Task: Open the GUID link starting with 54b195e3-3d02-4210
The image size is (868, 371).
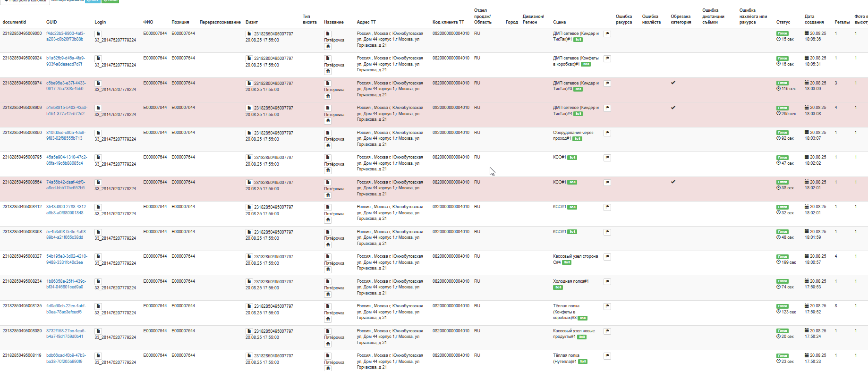Action: click(67, 259)
